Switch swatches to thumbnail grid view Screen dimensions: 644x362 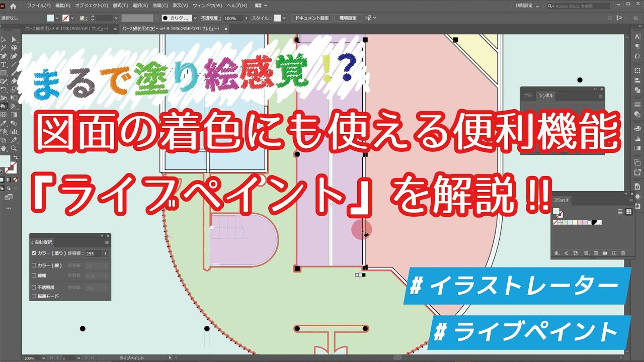coord(629,212)
